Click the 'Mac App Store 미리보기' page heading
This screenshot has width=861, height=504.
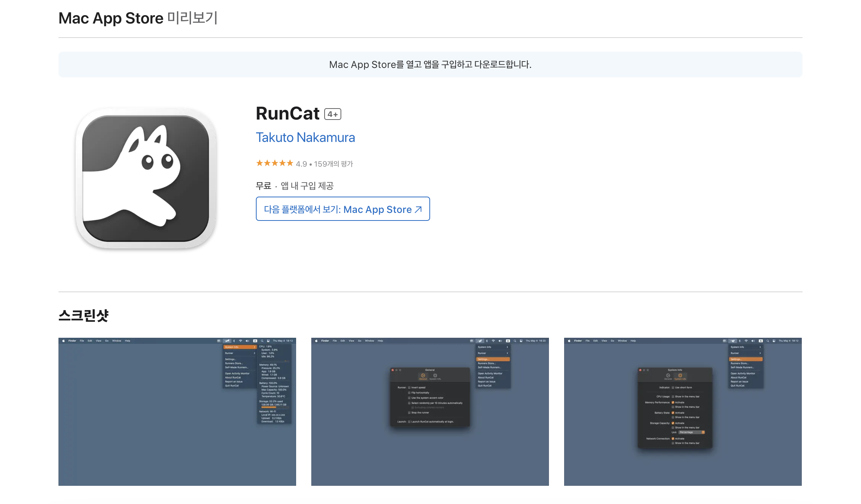pos(138,18)
